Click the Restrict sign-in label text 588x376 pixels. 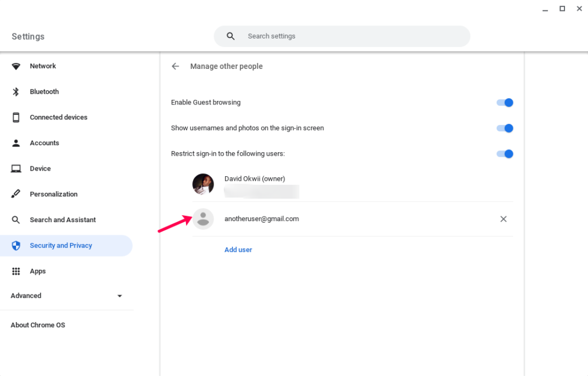tap(227, 154)
